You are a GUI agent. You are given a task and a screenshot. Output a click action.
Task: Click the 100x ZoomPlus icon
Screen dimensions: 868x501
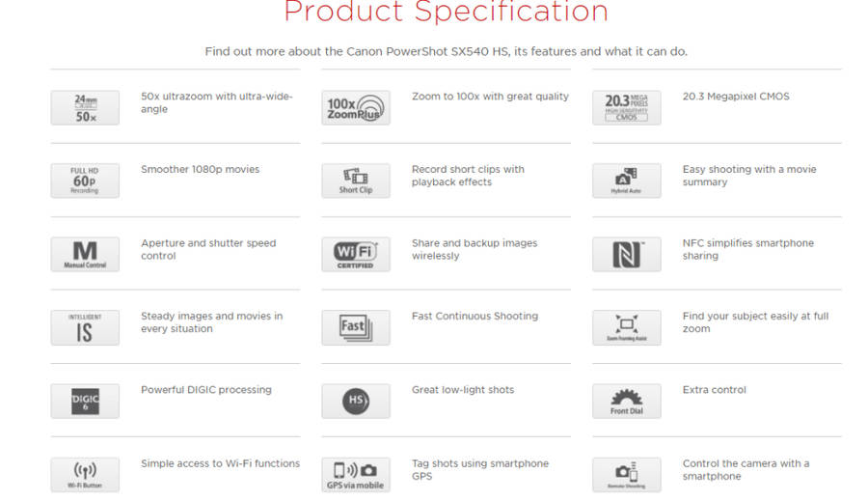point(356,107)
